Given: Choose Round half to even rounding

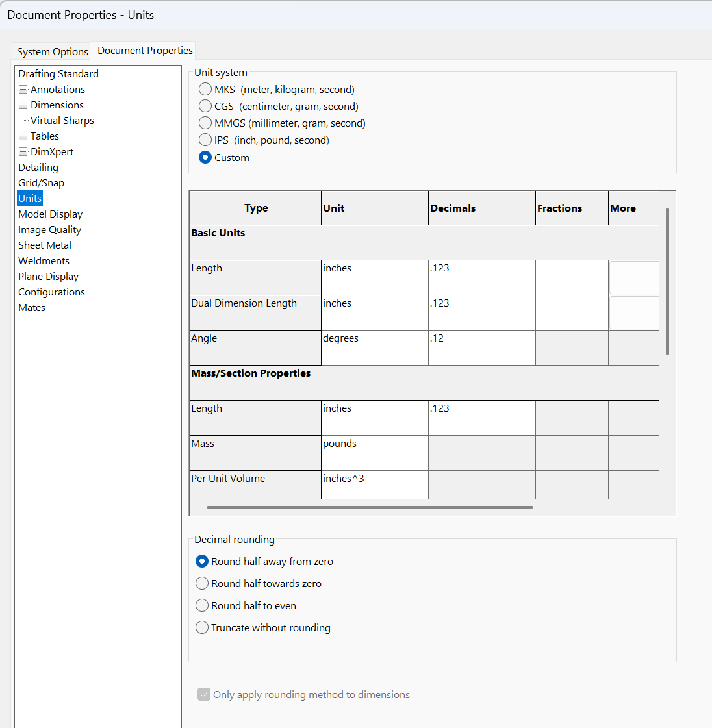Looking at the screenshot, I should (x=202, y=606).
